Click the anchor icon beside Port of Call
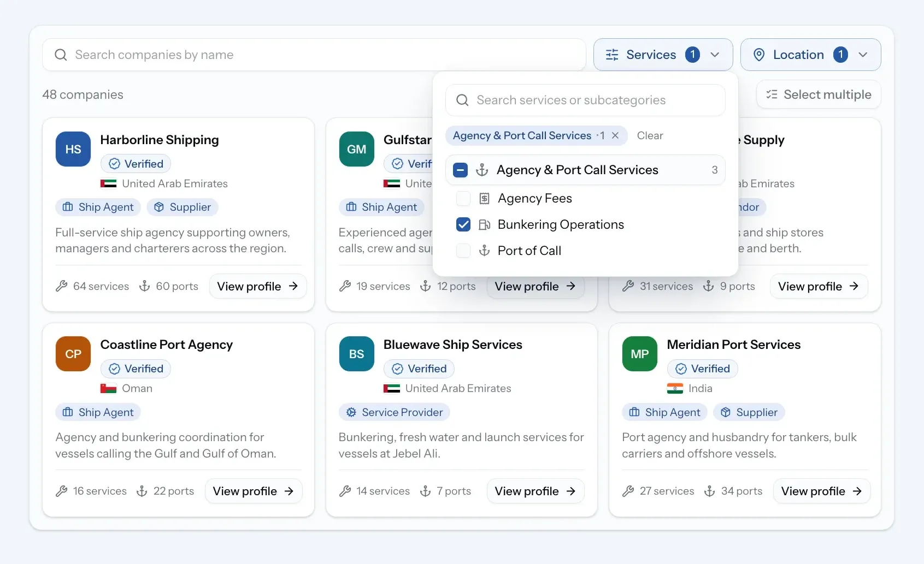Viewport: 924px width, 564px height. click(x=484, y=251)
